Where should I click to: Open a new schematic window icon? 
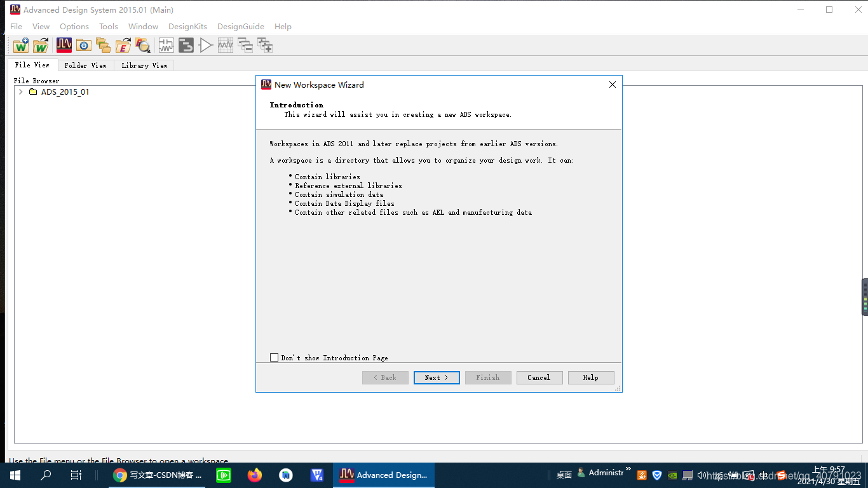(166, 45)
